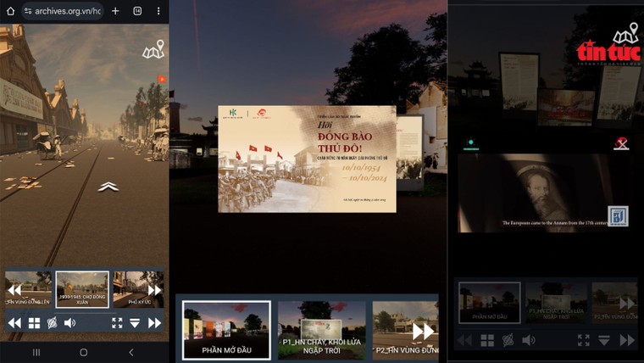Collapse the left panel thumbnail strip
The width and height of the screenshot is (644, 363).
point(135,323)
